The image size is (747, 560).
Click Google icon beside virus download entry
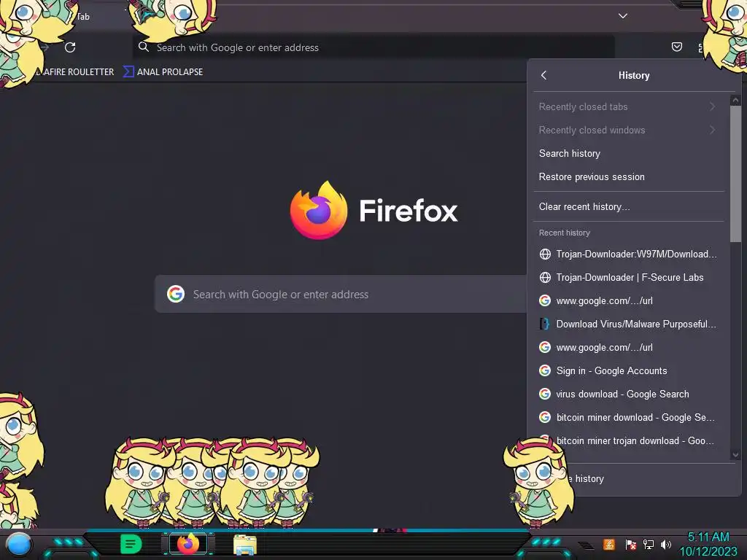pos(545,394)
